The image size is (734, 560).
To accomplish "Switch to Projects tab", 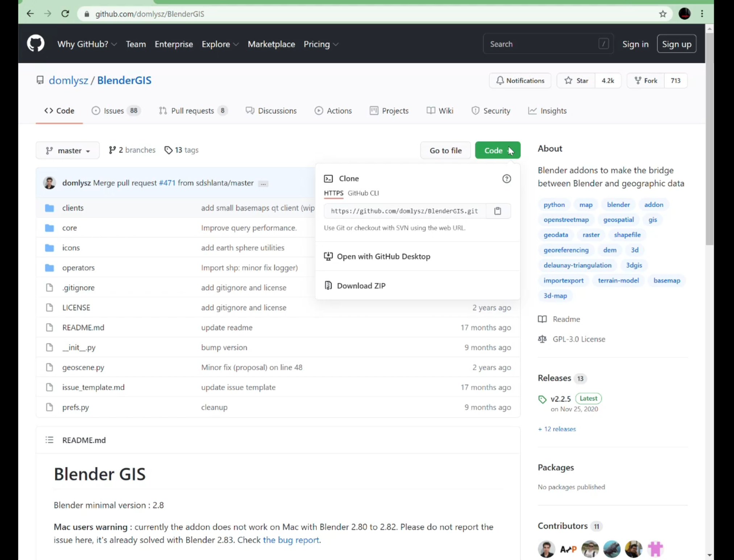I will tap(389, 111).
